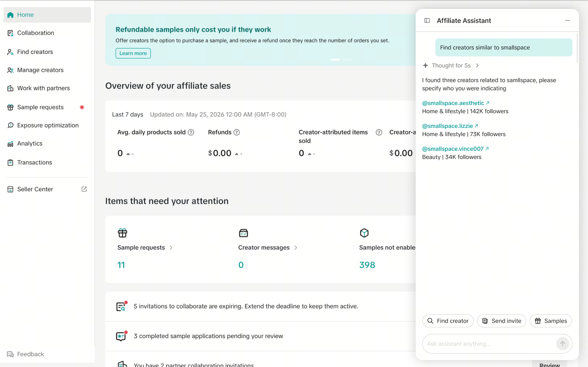Open Seller Center external link icon

click(x=84, y=189)
